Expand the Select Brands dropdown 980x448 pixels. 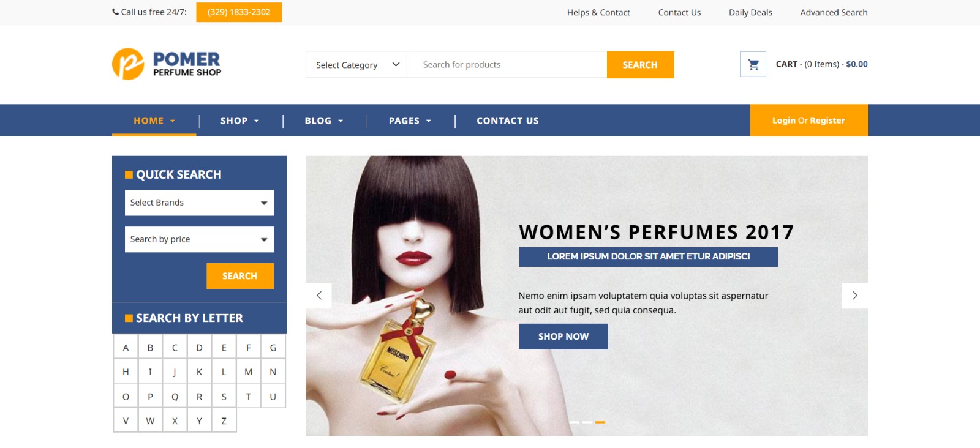pyautogui.click(x=199, y=203)
